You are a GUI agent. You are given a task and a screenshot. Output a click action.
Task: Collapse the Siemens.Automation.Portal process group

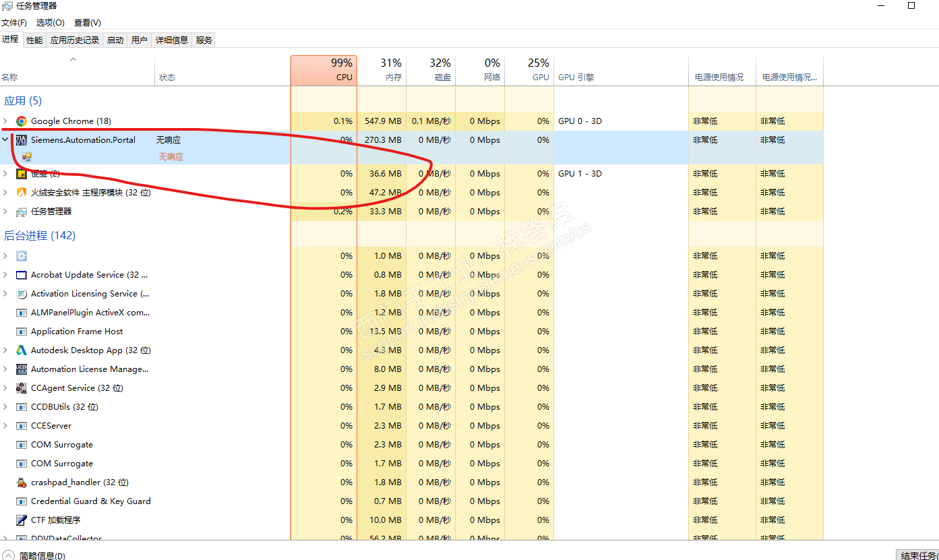click(x=6, y=140)
